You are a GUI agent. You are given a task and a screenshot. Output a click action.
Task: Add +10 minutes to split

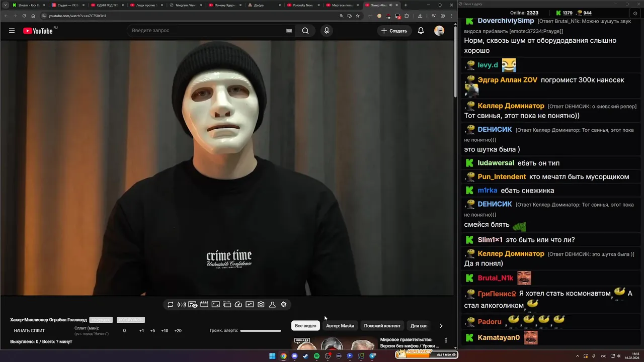tap(165, 331)
